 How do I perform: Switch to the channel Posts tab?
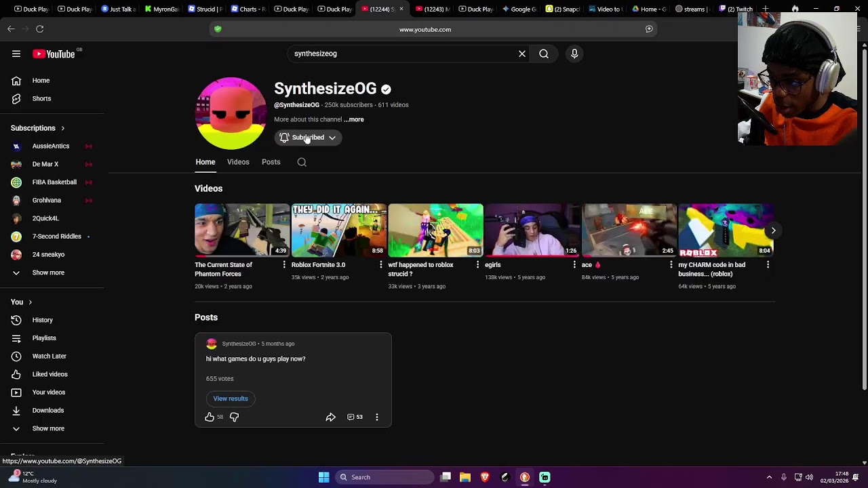click(x=271, y=162)
